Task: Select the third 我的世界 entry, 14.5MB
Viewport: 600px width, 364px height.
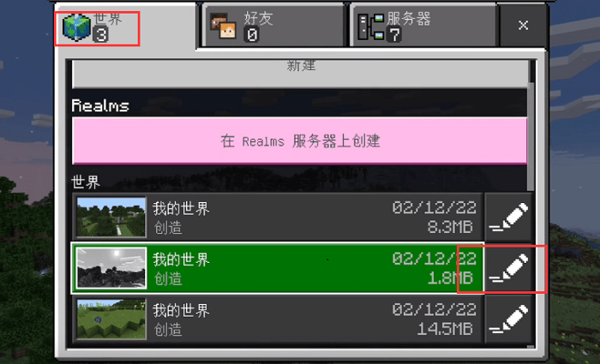Action: 278,319
